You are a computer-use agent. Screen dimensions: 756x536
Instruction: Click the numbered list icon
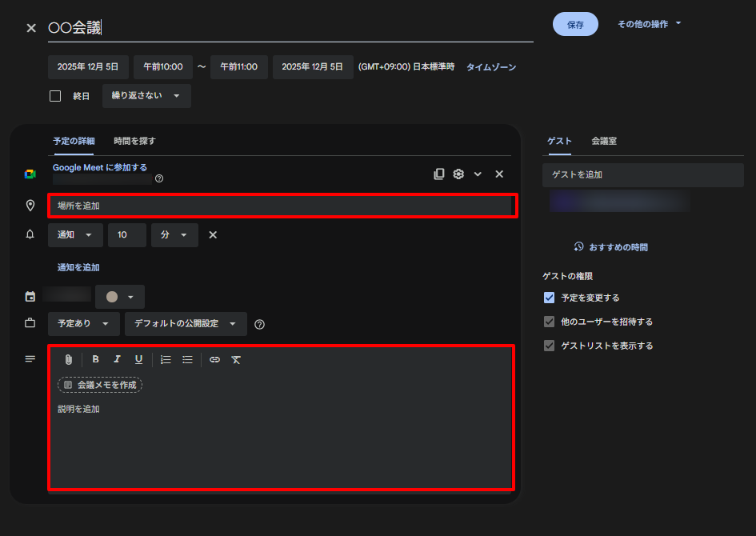[166, 359]
